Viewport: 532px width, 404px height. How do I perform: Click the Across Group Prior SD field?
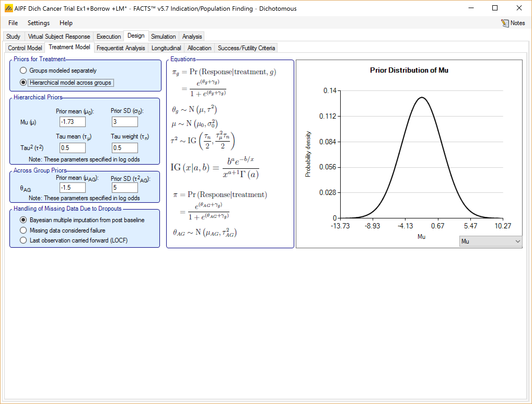125,188
